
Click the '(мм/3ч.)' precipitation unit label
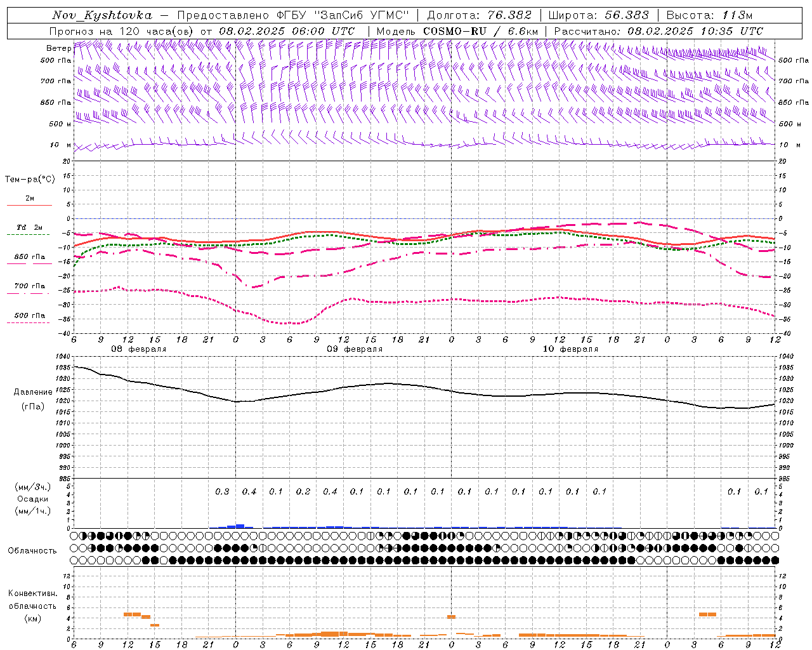[33, 487]
